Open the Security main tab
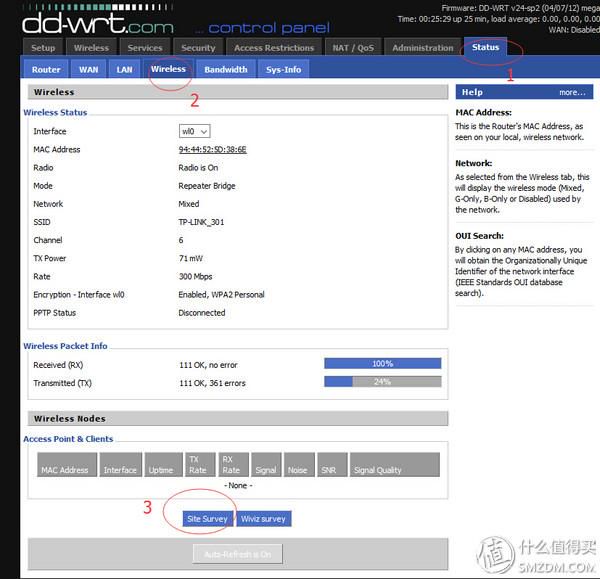Screen dimensions: 600x579 click(198, 47)
